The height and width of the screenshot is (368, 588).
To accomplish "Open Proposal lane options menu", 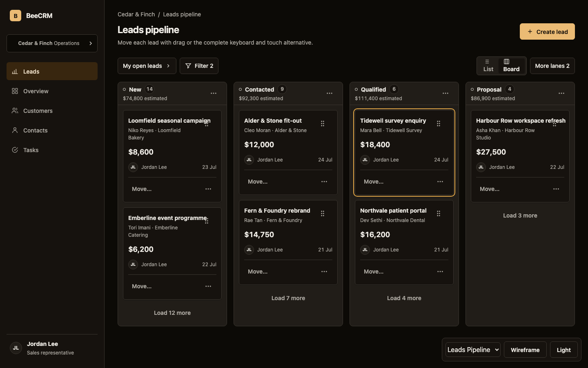I will (x=561, y=93).
